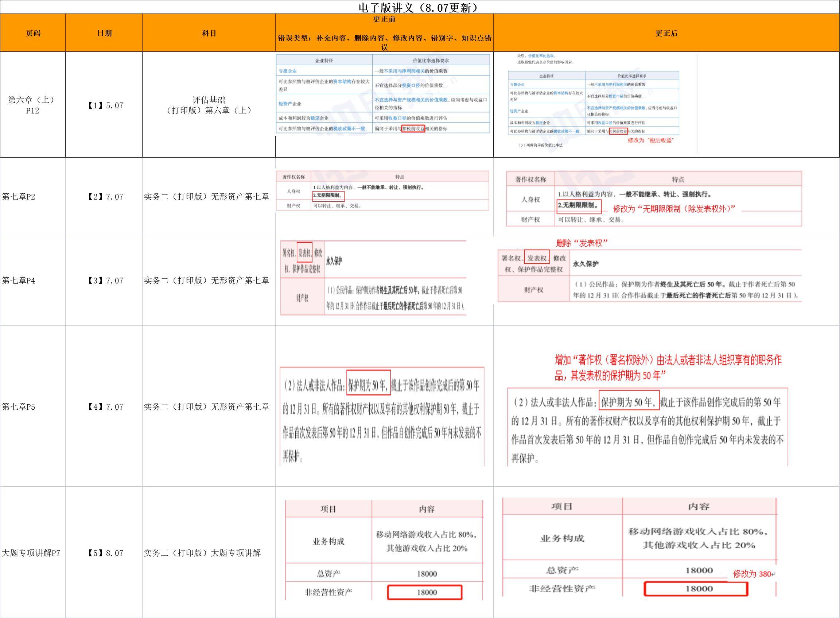This screenshot has width=840, height=618.
Task: Select the page cell "大题专项讲解P7"
Action: click(x=33, y=553)
